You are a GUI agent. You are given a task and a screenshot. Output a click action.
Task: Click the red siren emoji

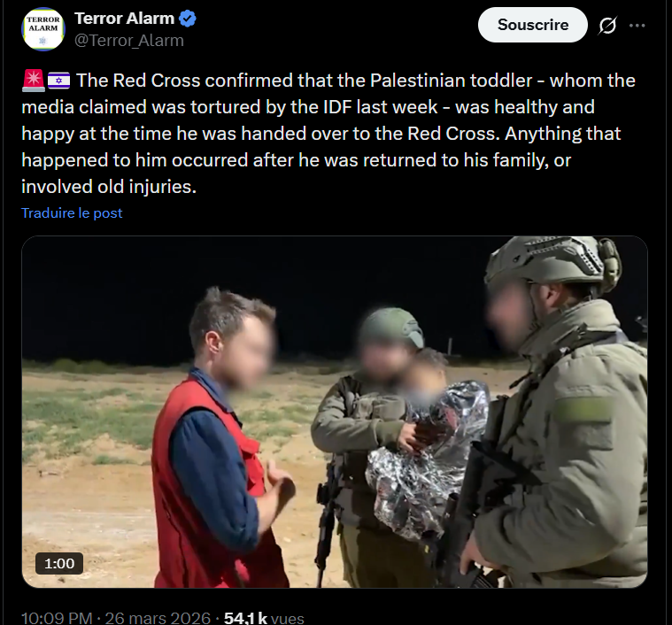pyautogui.click(x=34, y=81)
